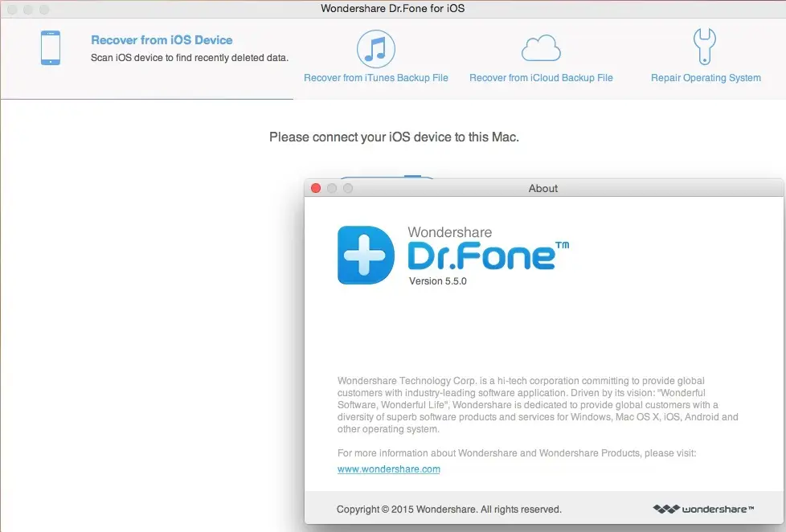This screenshot has width=786, height=532.
Task: Click 'Scan iOS device to find' description
Action: [190, 58]
